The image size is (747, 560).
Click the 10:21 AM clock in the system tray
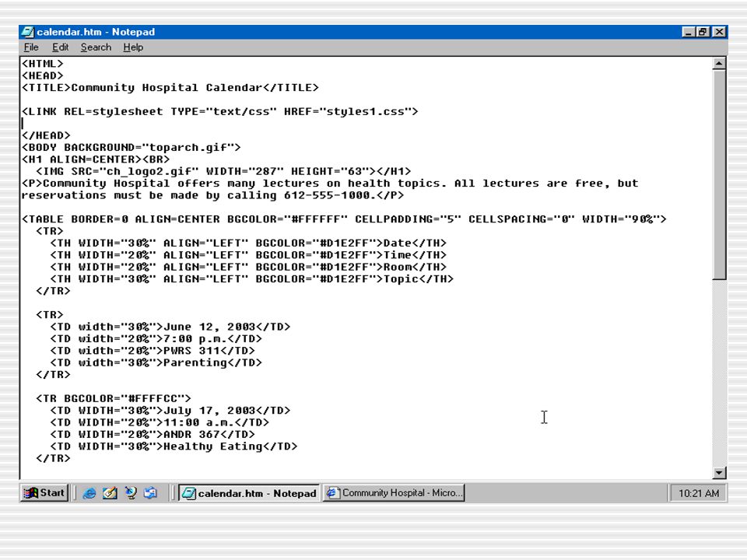click(x=699, y=493)
